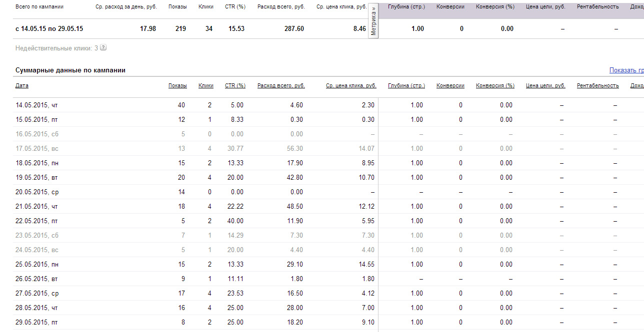Viewport: 644px width, 332px height.
Task: Select the row date 28.05.2015, чт
Action: click(36, 308)
